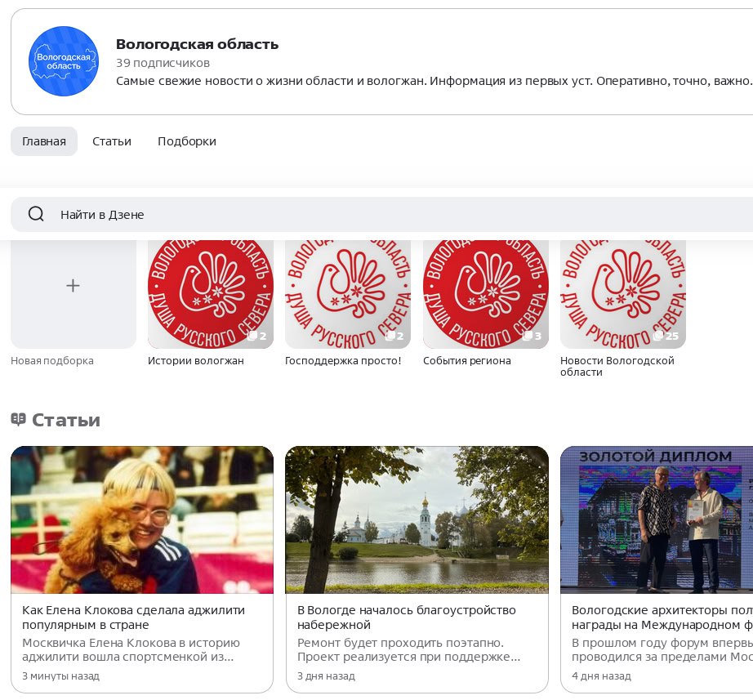Click the События региона caption

[x=467, y=360]
